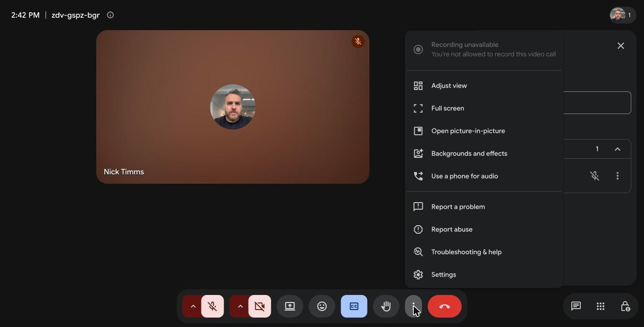Click the Report a problem feedback icon

click(x=418, y=207)
